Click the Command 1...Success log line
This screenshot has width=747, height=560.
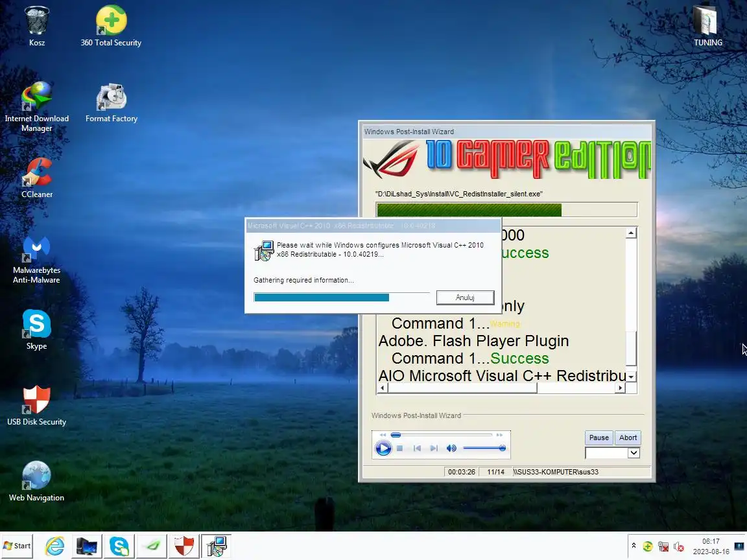tap(470, 358)
